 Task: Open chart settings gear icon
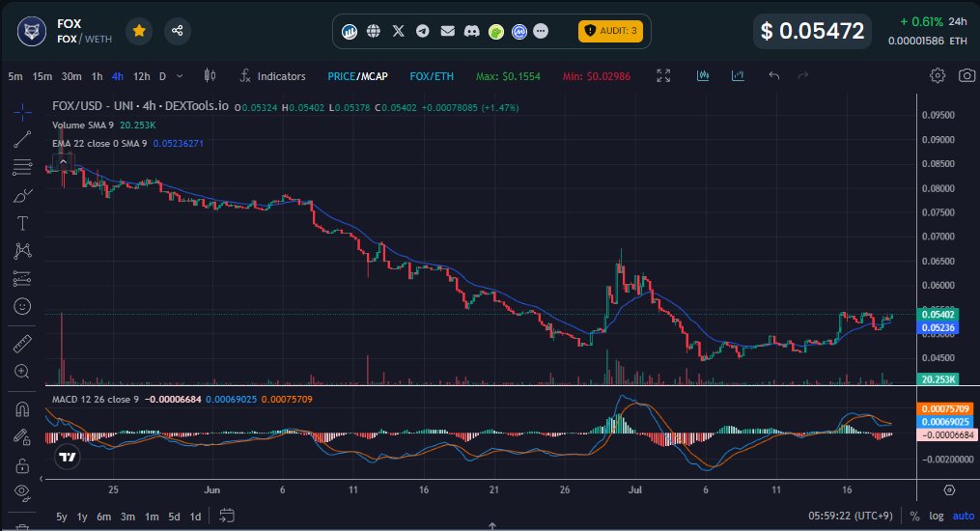pyautogui.click(x=937, y=75)
